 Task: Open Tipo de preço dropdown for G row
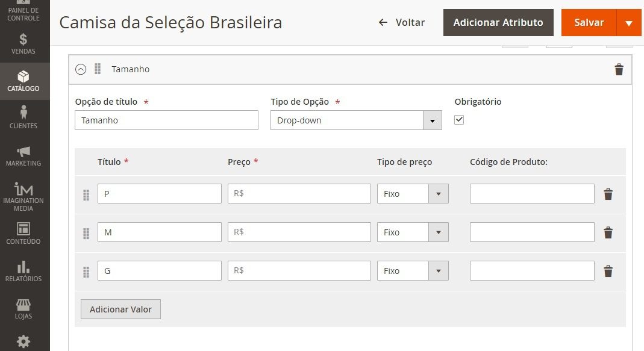click(x=413, y=271)
